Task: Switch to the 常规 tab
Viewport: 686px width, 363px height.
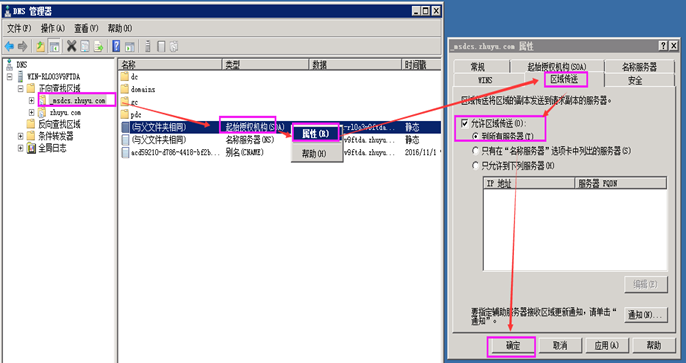Action: click(x=478, y=67)
